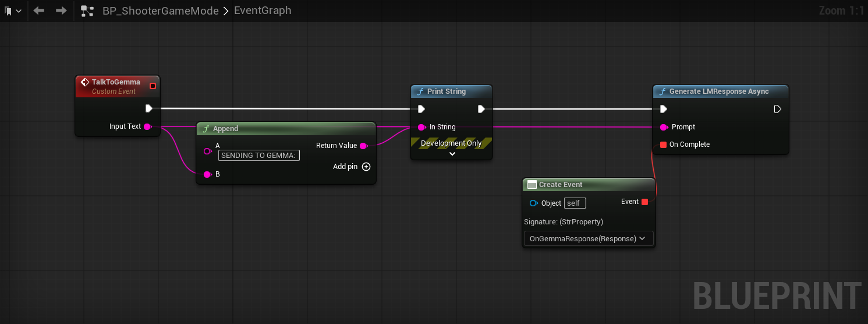Click the Create Event red Event pin
This screenshot has width=868, height=324.
644,202
